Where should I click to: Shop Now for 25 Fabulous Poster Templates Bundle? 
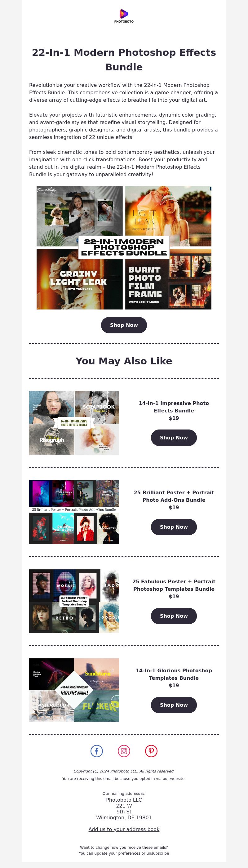(174, 616)
